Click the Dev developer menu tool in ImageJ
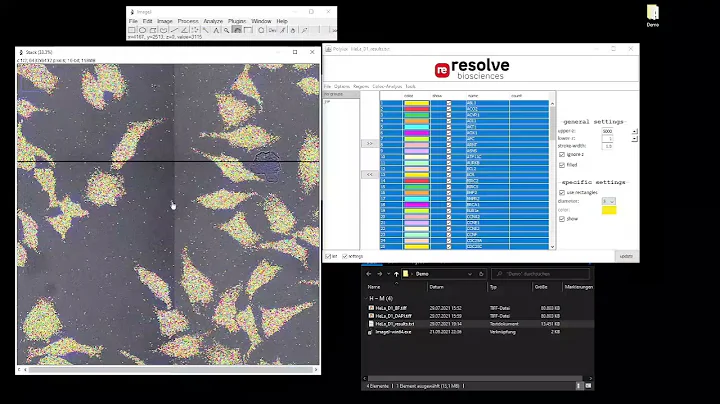720x404 pixels. pyautogui.click(x=272, y=30)
